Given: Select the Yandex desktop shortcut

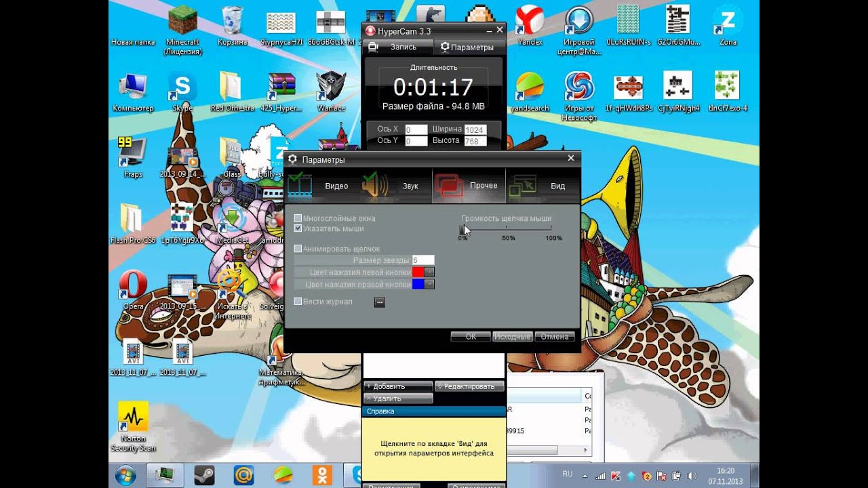Looking at the screenshot, I should coord(530,26).
